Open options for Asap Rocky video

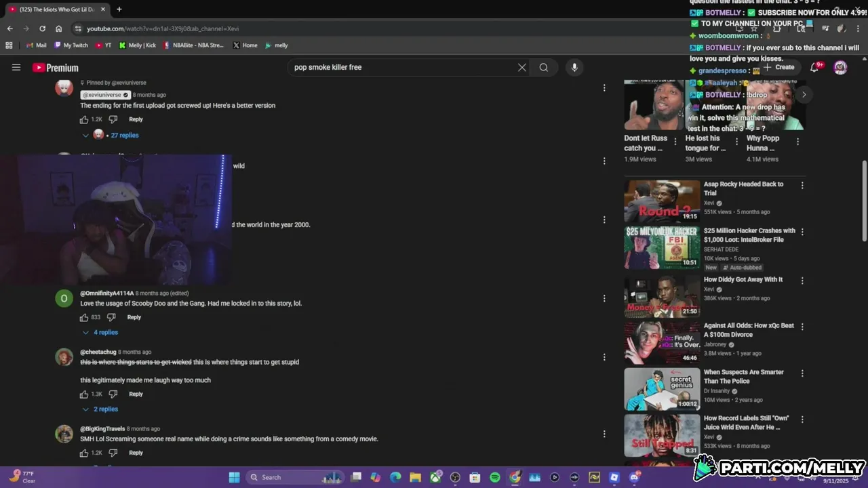[x=802, y=185]
